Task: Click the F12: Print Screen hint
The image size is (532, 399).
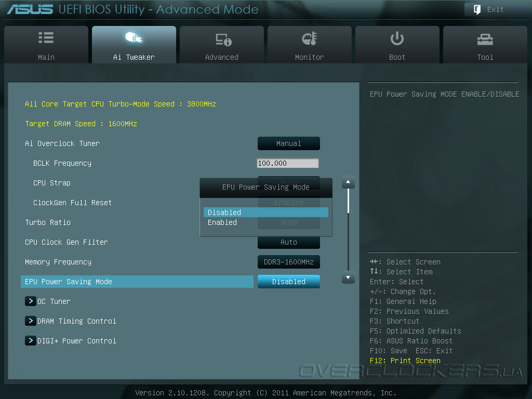Action: coord(405,361)
